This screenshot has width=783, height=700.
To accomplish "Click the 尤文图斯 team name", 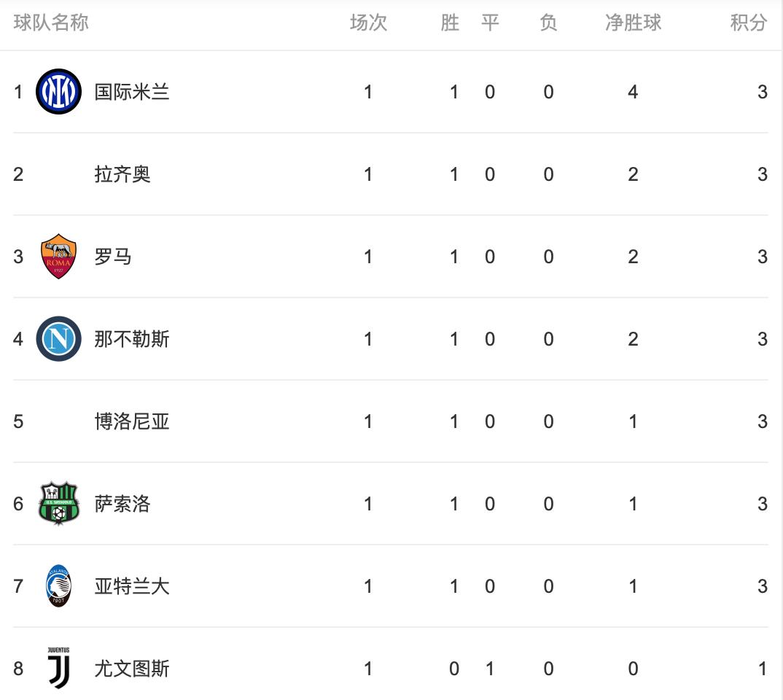I will 132,669.
